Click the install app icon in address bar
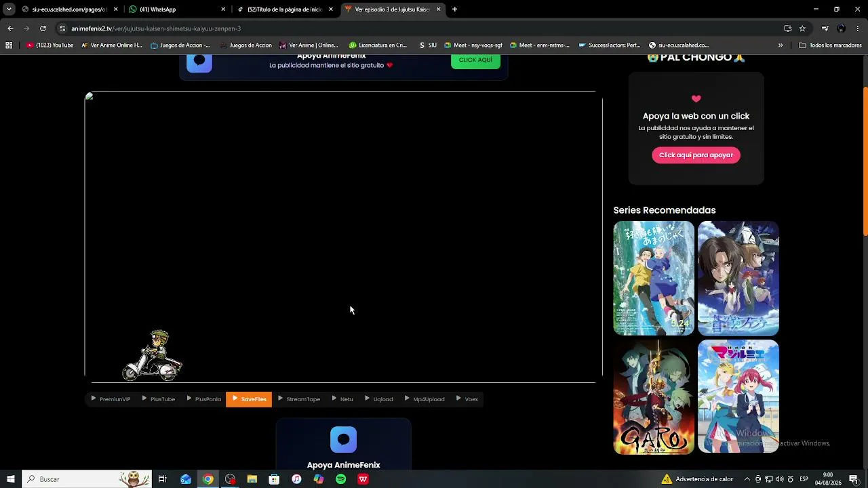 pos(787,28)
